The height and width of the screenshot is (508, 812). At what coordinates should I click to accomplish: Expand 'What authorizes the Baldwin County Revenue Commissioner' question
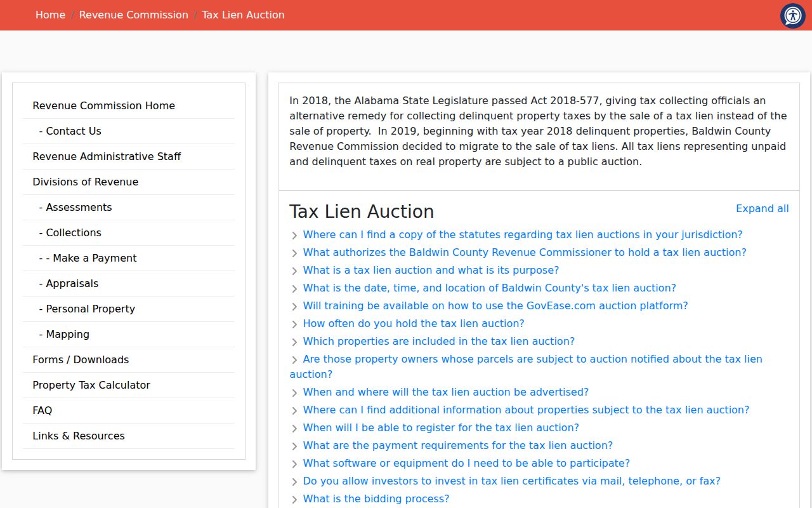click(525, 252)
